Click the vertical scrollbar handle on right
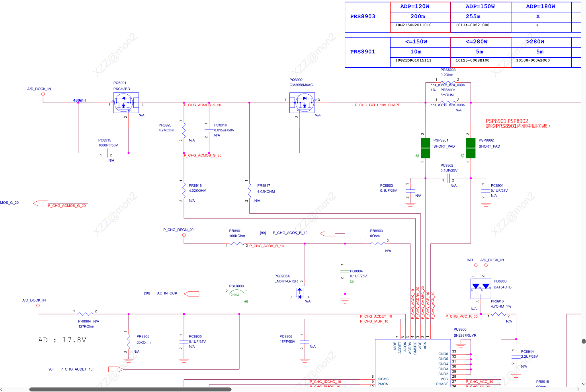The height and width of the screenshot is (392, 586). (584, 341)
